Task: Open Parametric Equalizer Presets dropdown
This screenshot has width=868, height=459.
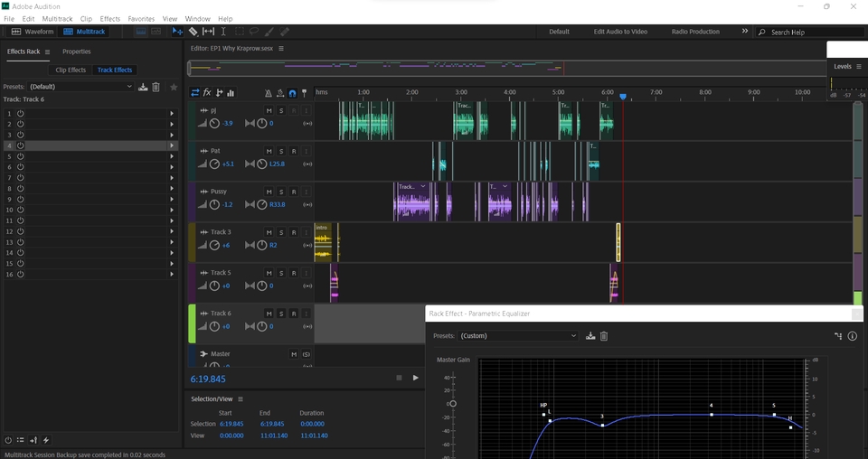Action: point(518,336)
